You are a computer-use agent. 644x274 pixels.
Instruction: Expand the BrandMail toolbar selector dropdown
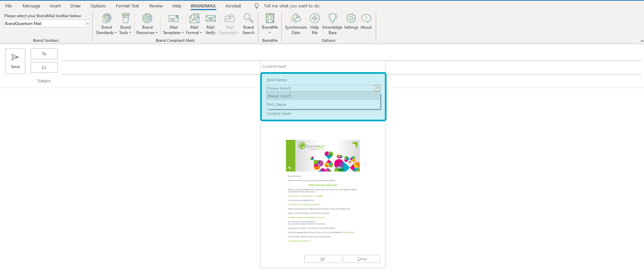[x=88, y=24]
